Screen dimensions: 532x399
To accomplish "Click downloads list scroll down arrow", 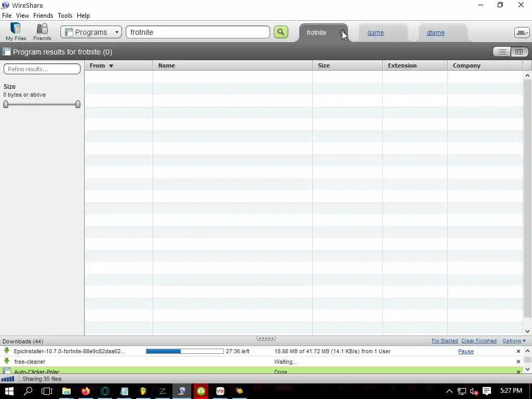I will [527, 369].
